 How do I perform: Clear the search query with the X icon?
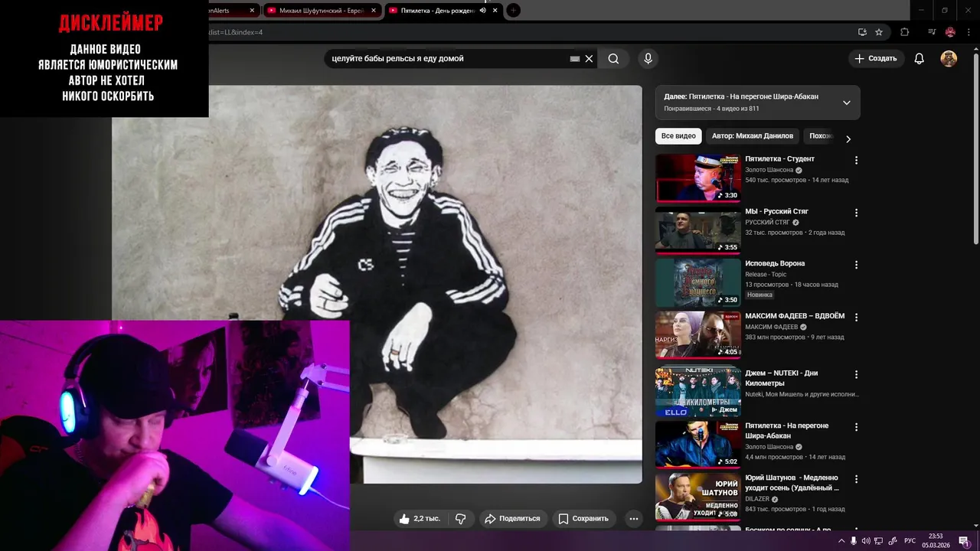(589, 59)
